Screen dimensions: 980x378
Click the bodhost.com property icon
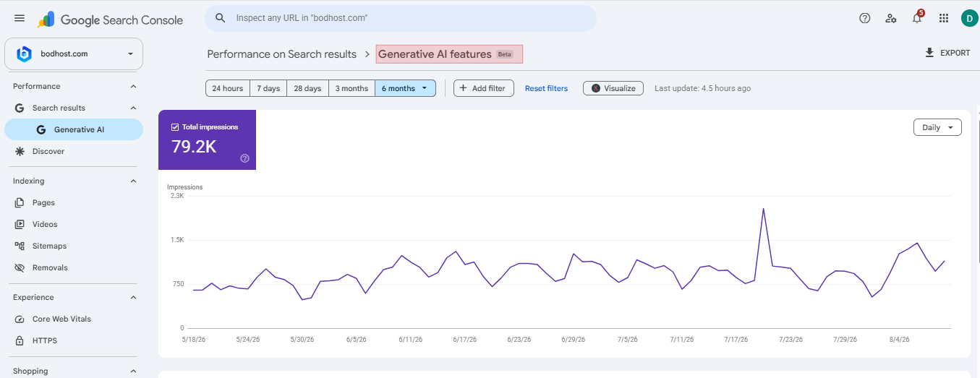coord(24,53)
